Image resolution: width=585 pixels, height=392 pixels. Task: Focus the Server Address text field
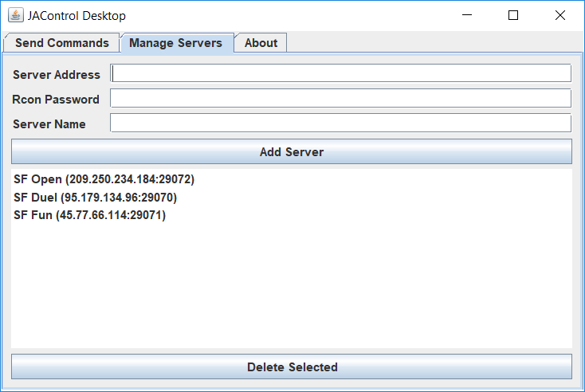340,73
